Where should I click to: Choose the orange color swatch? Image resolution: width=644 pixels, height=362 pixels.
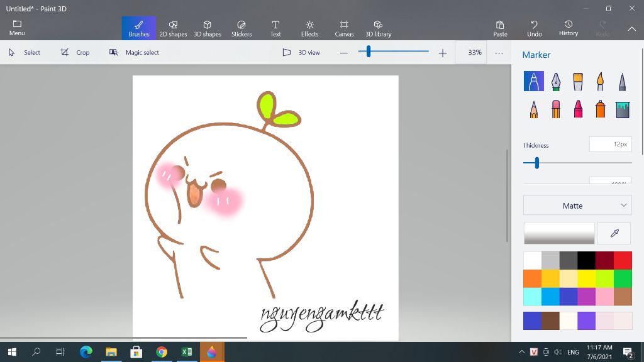(x=532, y=278)
